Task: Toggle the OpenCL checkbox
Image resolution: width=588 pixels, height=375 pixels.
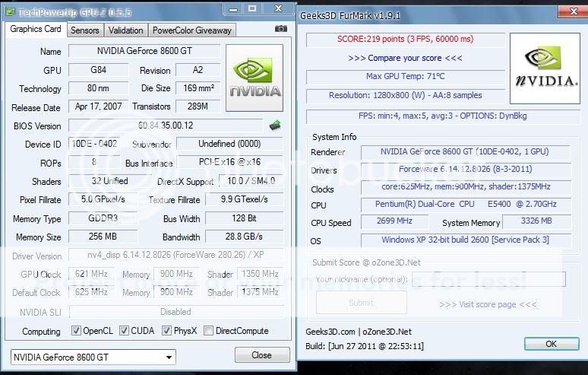Action: point(76,331)
